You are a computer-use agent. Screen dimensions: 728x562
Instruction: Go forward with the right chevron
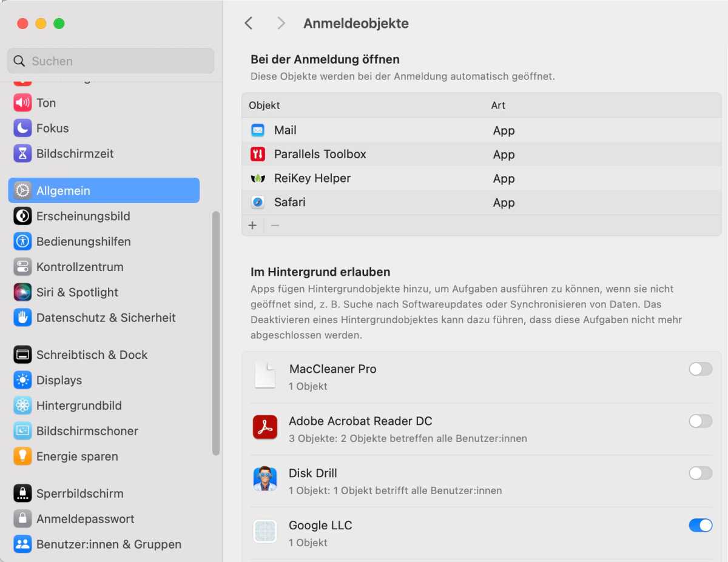click(x=281, y=23)
